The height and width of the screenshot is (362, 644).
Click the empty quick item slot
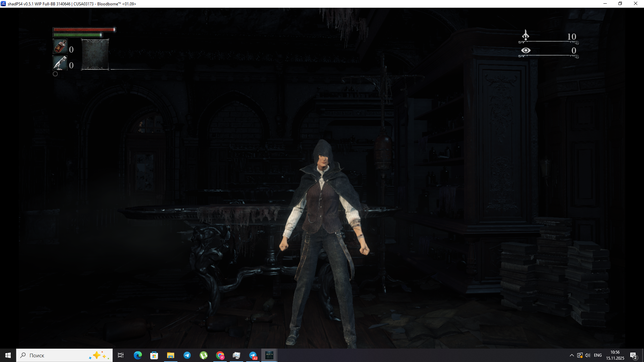pyautogui.click(x=95, y=54)
